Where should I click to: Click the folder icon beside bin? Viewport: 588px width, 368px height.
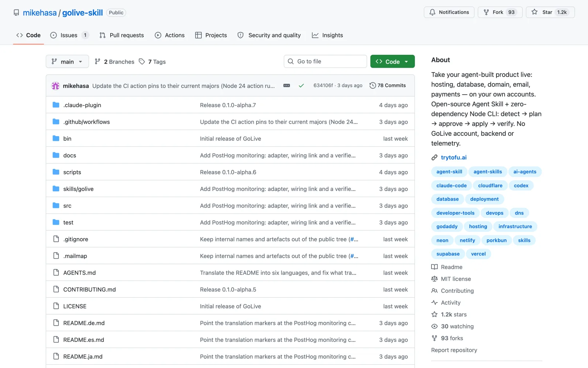[56, 138]
